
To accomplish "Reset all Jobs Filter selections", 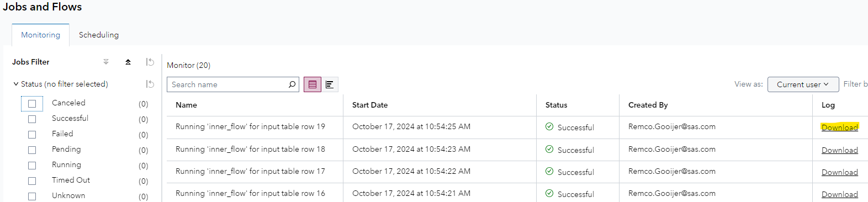I will (150, 62).
